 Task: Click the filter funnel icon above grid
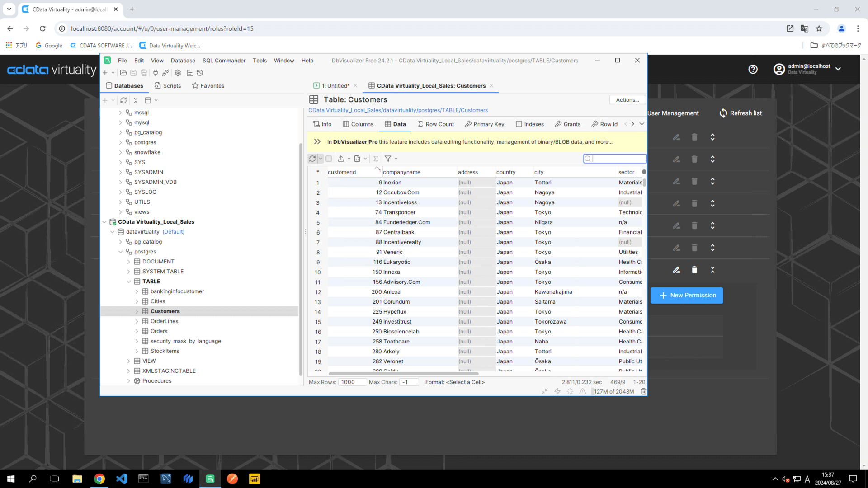tap(388, 159)
